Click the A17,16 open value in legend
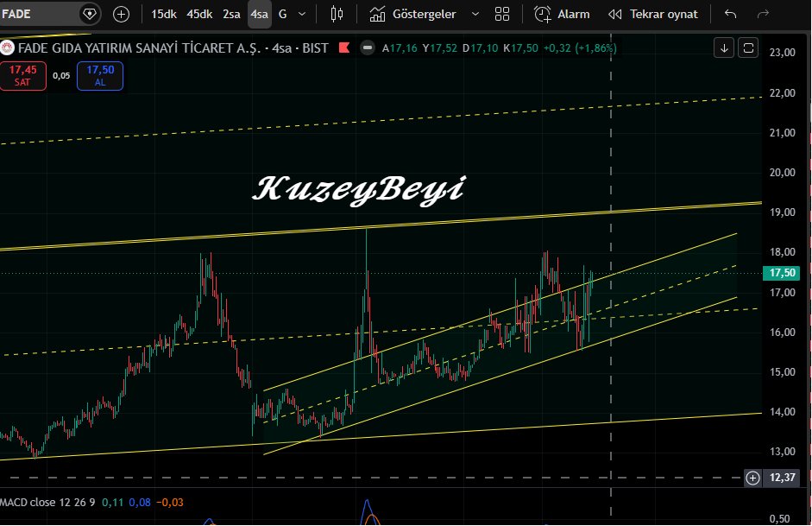The width and height of the screenshot is (812, 526). [x=400, y=48]
